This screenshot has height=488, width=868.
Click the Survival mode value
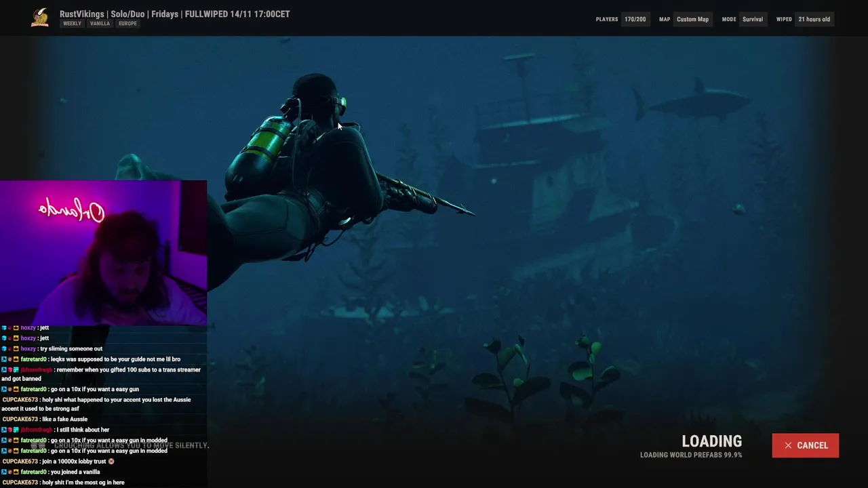coord(753,19)
